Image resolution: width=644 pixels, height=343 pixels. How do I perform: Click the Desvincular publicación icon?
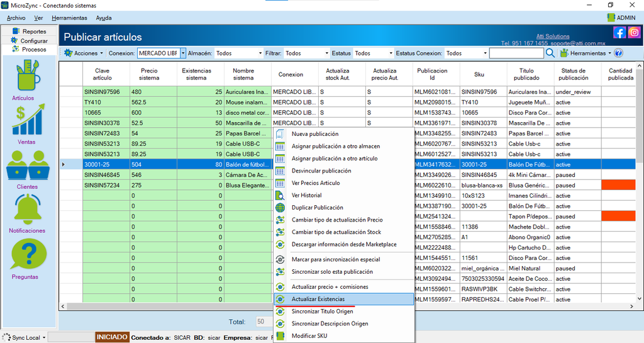click(x=280, y=171)
